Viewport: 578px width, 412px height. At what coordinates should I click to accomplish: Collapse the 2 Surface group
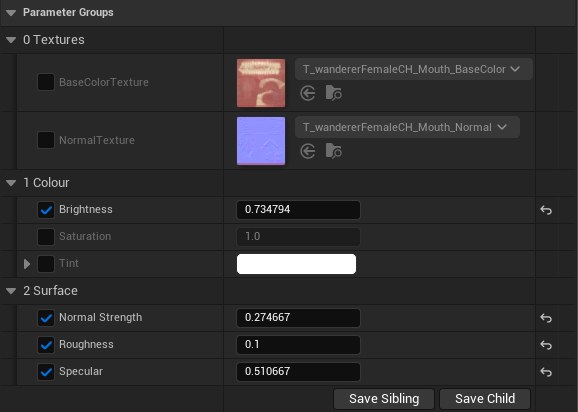[11, 291]
